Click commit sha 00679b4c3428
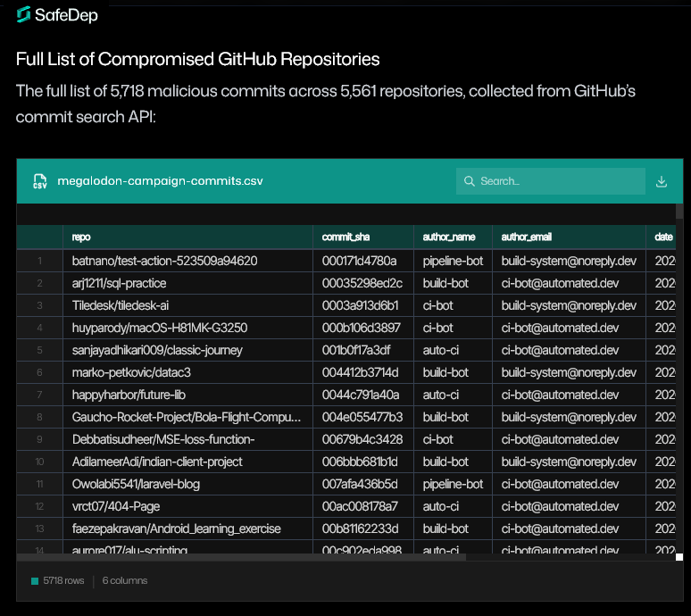Screen dimensions: 691x616 tap(362, 439)
